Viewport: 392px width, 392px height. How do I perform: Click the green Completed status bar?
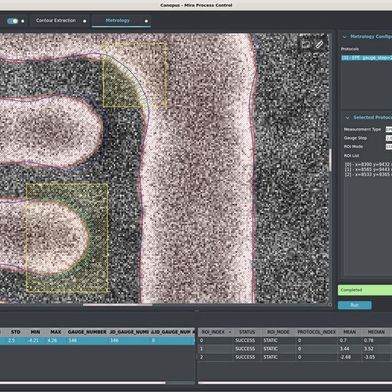click(365, 290)
